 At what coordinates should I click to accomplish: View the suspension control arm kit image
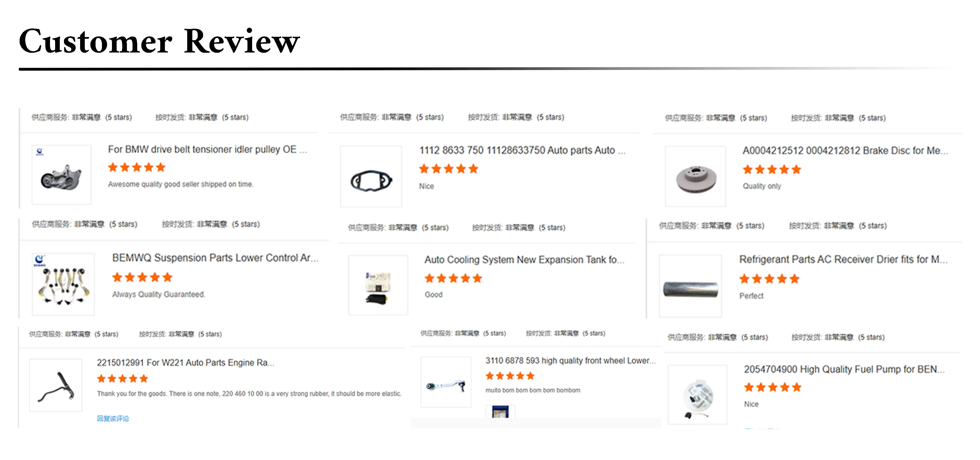(63, 284)
